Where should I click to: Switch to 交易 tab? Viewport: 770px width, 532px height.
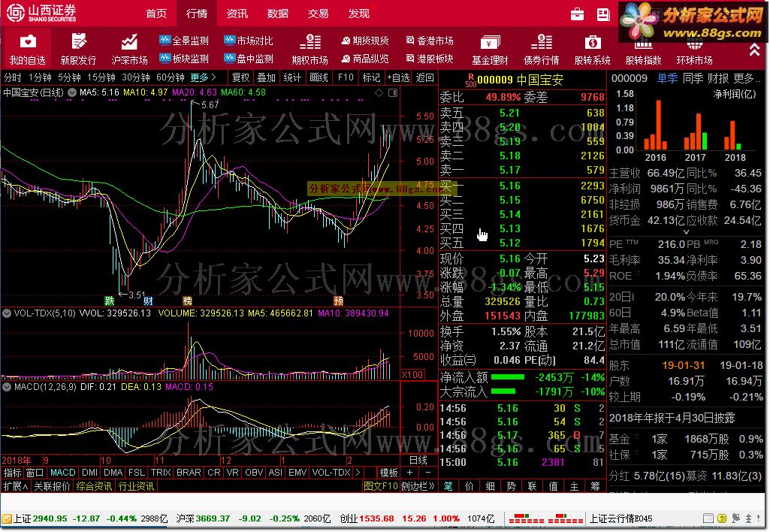pyautogui.click(x=318, y=14)
